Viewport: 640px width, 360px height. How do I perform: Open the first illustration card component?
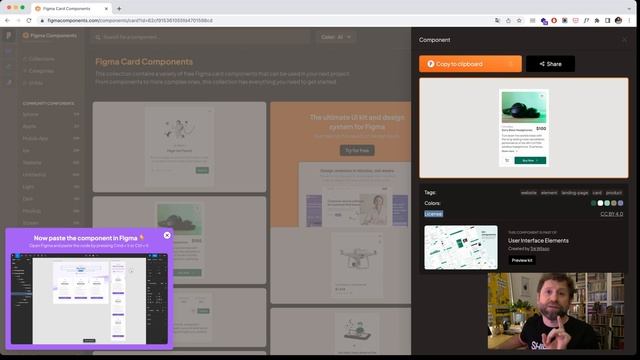179,147
